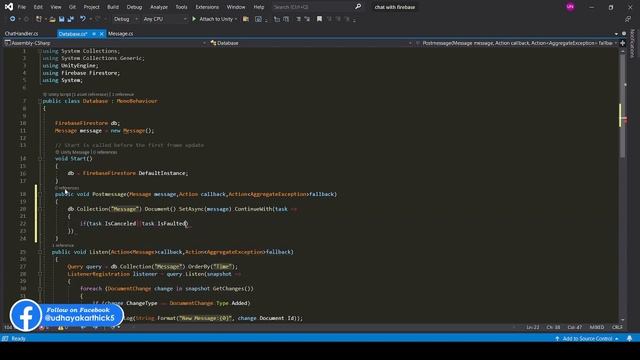Click Add to Source Control
The image size is (640, 360).
(x=587, y=338)
